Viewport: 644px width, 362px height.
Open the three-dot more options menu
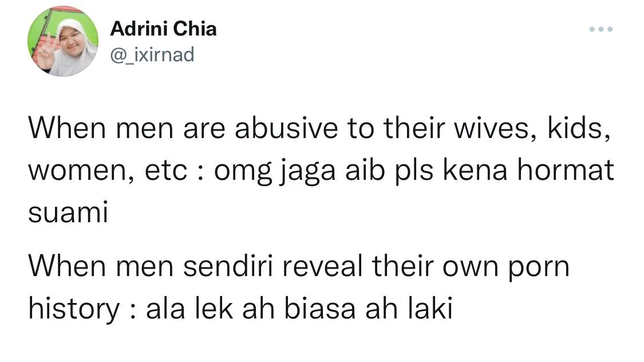coord(601,29)
